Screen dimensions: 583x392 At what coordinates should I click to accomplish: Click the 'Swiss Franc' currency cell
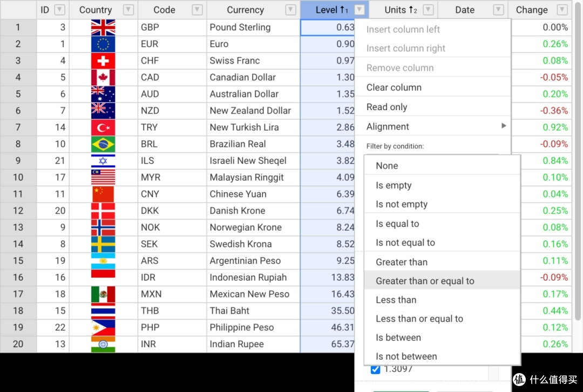235,60
